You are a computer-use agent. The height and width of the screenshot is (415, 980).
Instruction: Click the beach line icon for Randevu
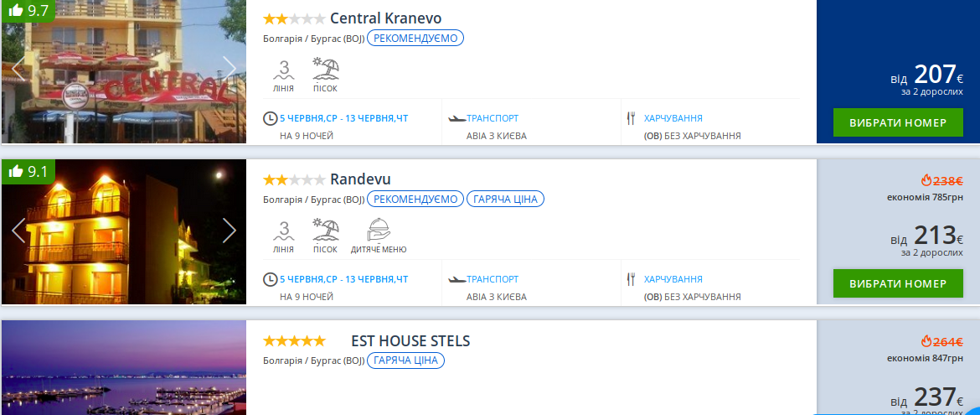click(x=283, y=231)
